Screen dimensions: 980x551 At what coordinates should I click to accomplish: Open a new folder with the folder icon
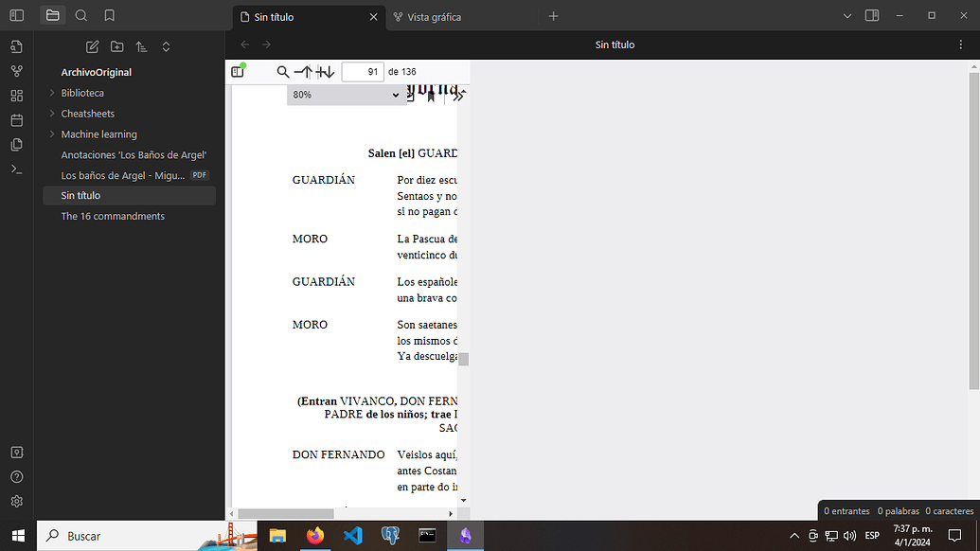click(116, 45)
